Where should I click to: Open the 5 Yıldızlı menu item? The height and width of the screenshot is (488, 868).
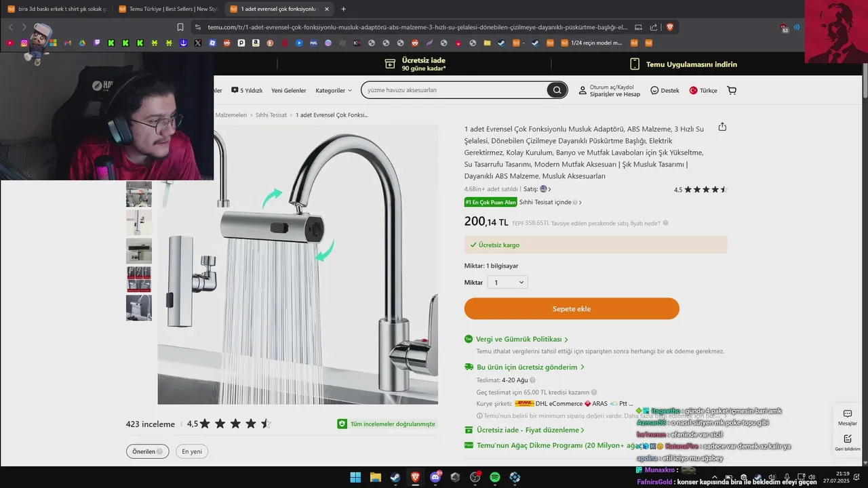[247, 90]
